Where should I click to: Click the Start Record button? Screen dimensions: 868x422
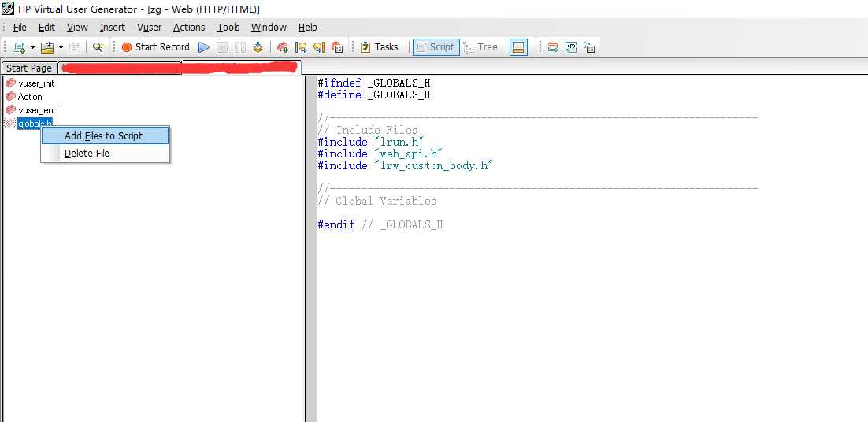pos(155,47)
